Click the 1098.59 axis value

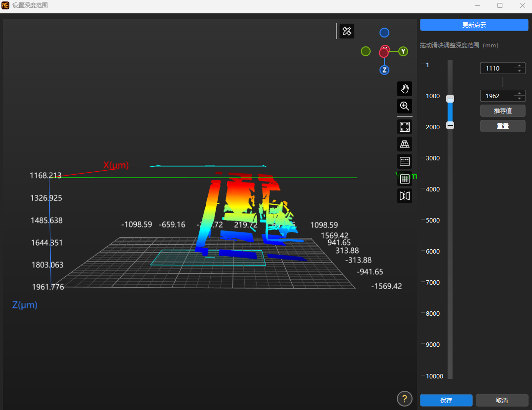pos(324,225)
